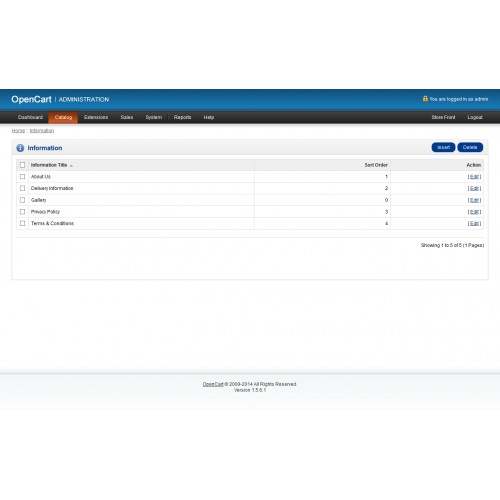Expand the System menu
The width and height of the screenshot is (500, 500).
(x=154, y=117)
